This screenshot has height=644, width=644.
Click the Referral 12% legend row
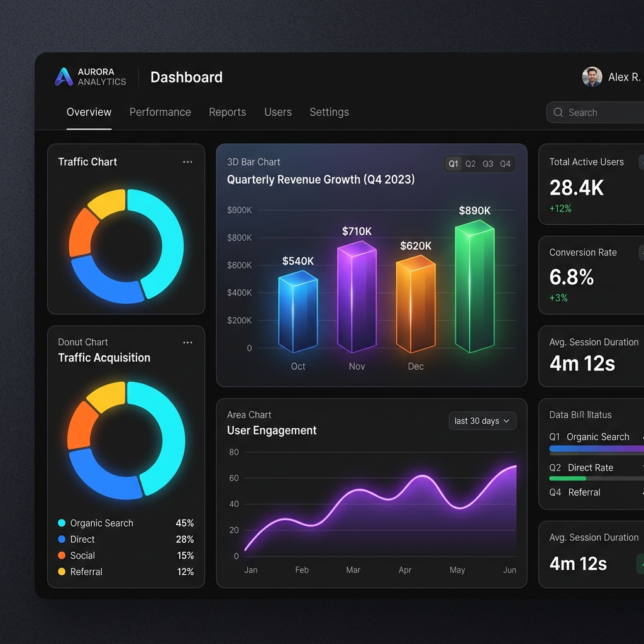[126, 571]
